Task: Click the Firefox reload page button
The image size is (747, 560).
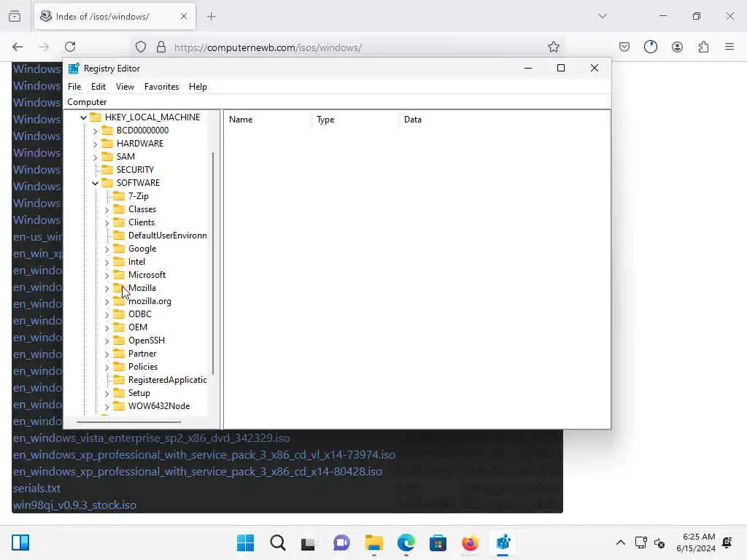Action: (x=70, y=47)
